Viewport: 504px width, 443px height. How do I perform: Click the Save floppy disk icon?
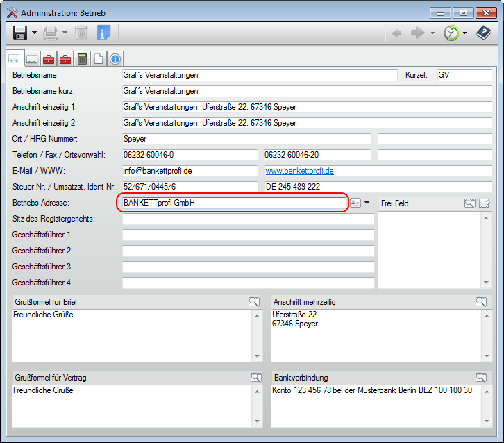point(19,33)
